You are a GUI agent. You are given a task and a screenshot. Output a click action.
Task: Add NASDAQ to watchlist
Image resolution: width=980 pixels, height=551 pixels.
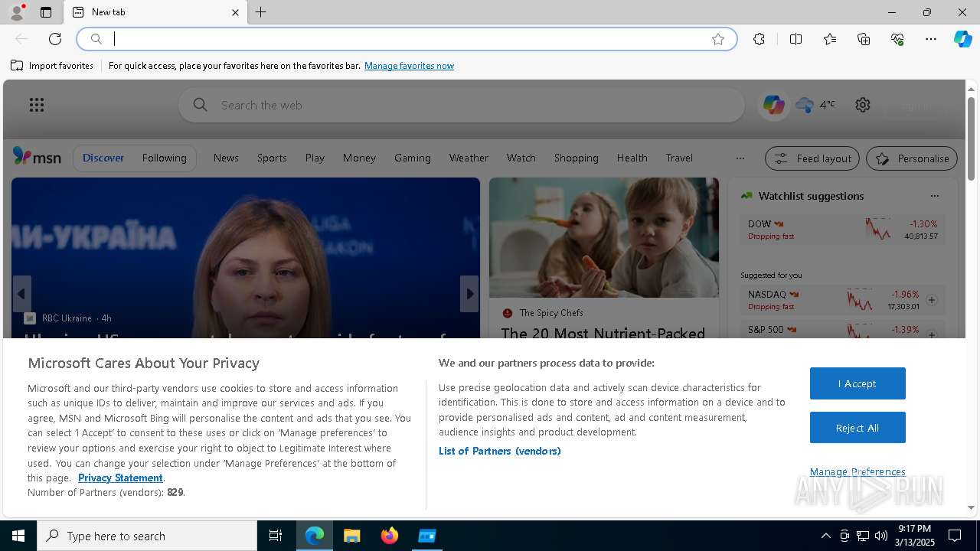click(932, 300)
